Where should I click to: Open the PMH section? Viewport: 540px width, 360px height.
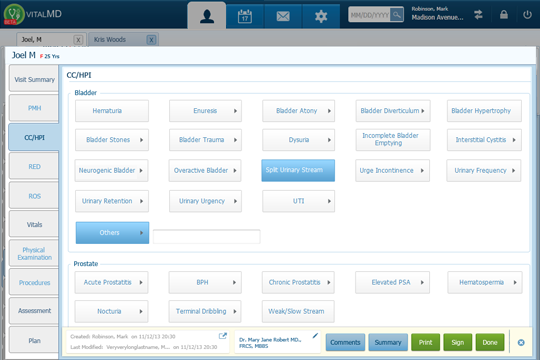click(34, 108)
